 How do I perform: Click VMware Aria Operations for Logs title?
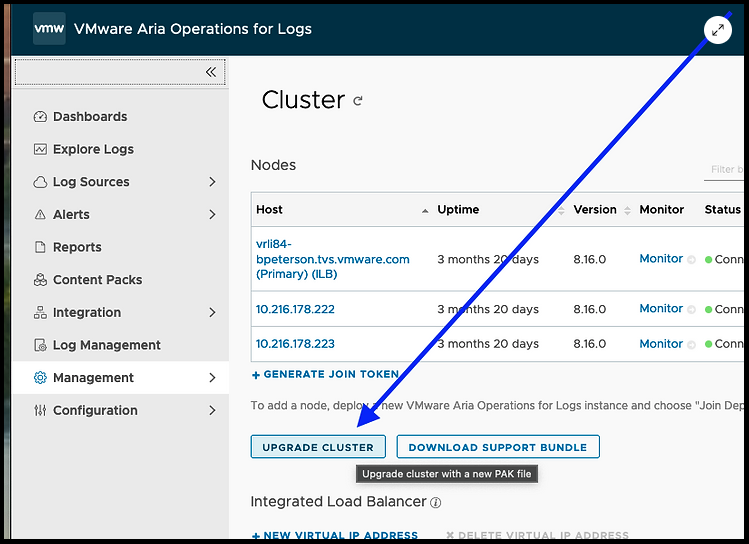(x=193, y=29)
